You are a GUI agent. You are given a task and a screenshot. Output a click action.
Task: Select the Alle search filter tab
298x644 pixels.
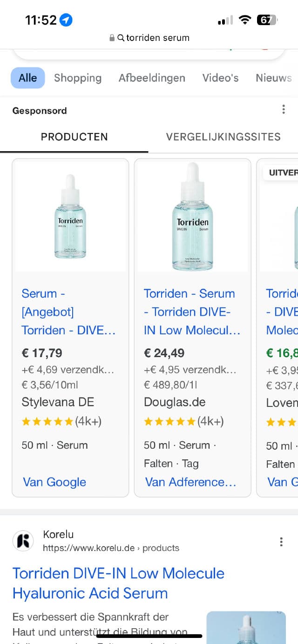(x=28, y=78)
